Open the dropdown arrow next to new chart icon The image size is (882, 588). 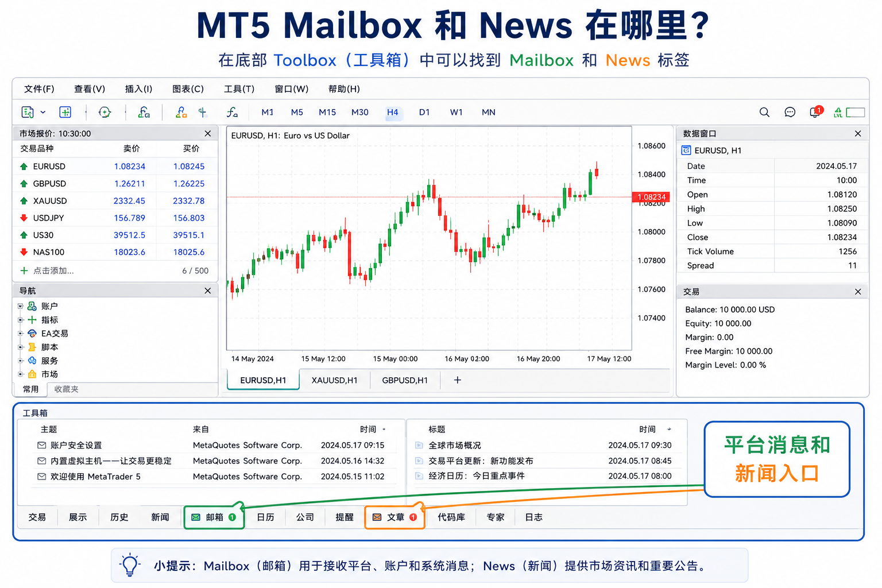pyautogui.click(x=43, y=113)
